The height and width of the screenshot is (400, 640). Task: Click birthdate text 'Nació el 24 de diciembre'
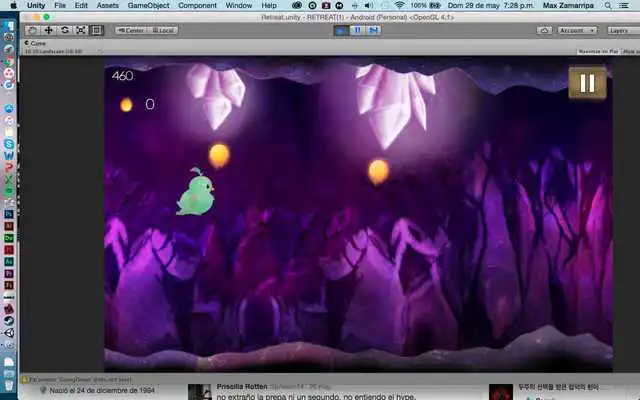pos(102,391)
